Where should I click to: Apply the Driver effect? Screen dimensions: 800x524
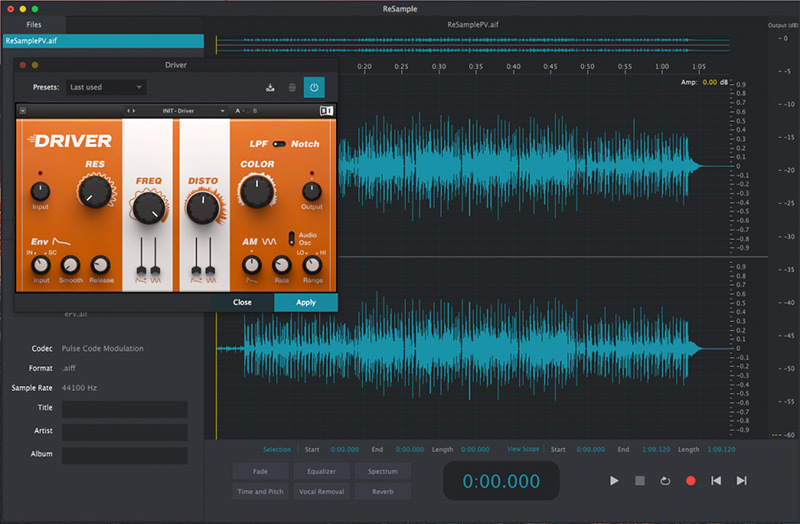pyautogui.click(x=306, y=302)
